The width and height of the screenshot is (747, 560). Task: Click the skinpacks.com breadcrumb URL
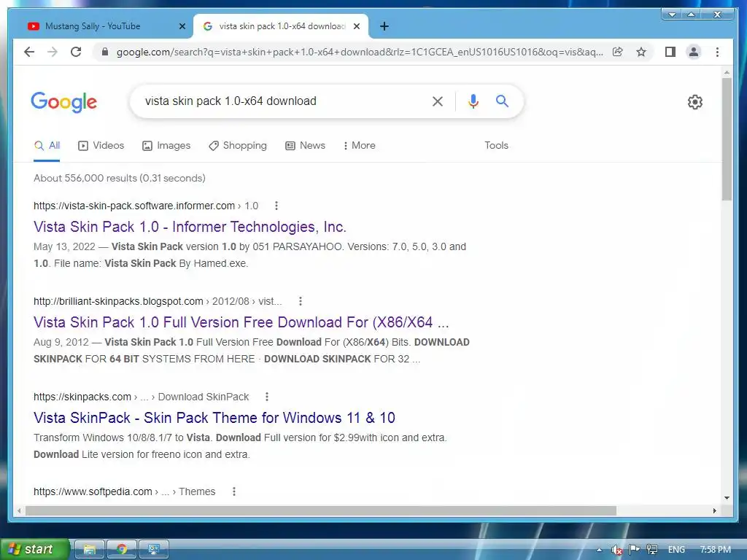(141, 397)
